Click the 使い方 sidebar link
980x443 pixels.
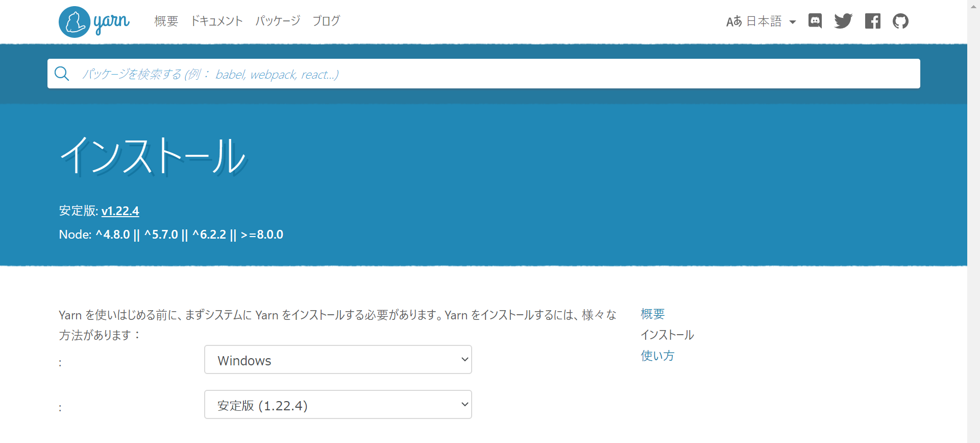pos(657,356)
